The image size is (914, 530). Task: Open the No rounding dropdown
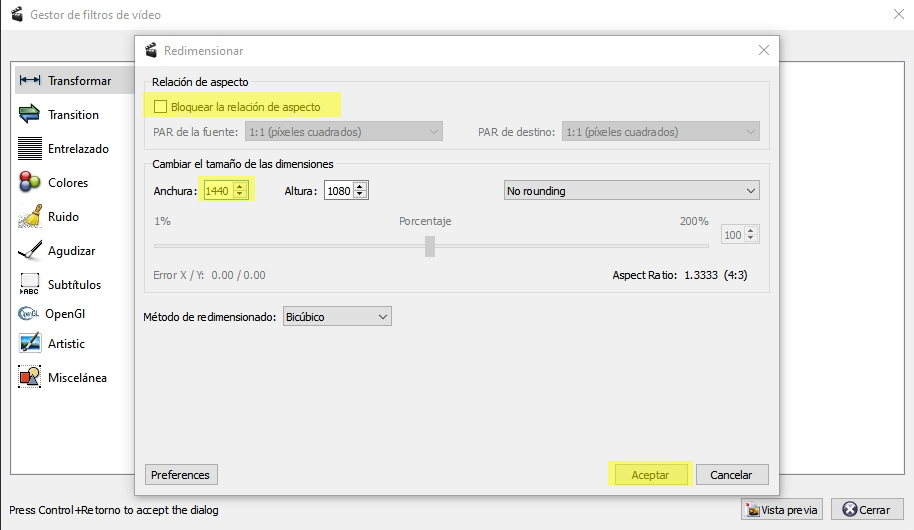point(630,190)
